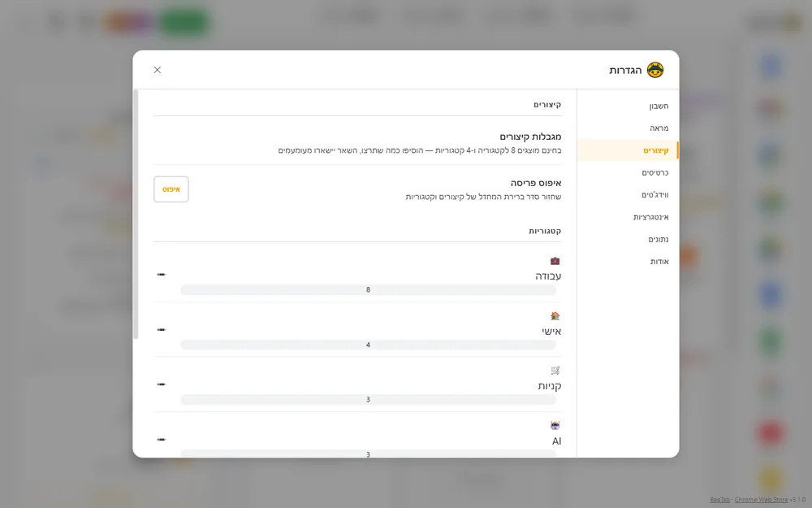Viewport: 812px width, 508px height.
Task: Click the house icon above אישי
Action: 555,315
